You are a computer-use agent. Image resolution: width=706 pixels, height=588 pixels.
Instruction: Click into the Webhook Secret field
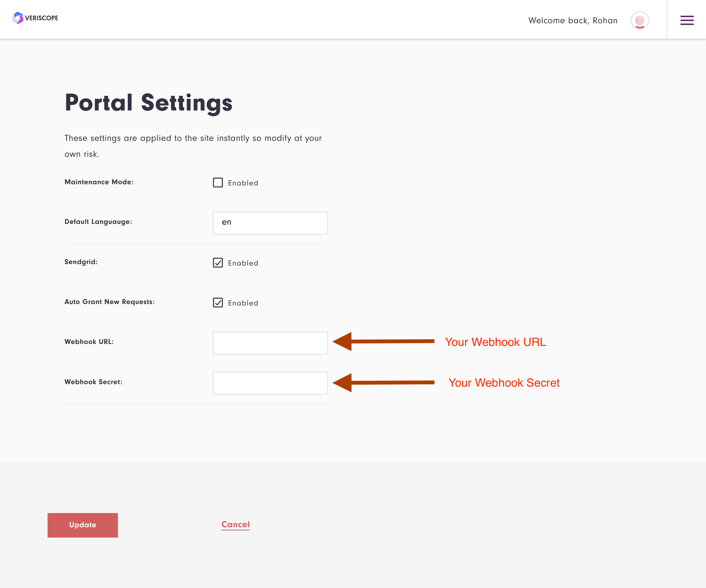point(270,383)
